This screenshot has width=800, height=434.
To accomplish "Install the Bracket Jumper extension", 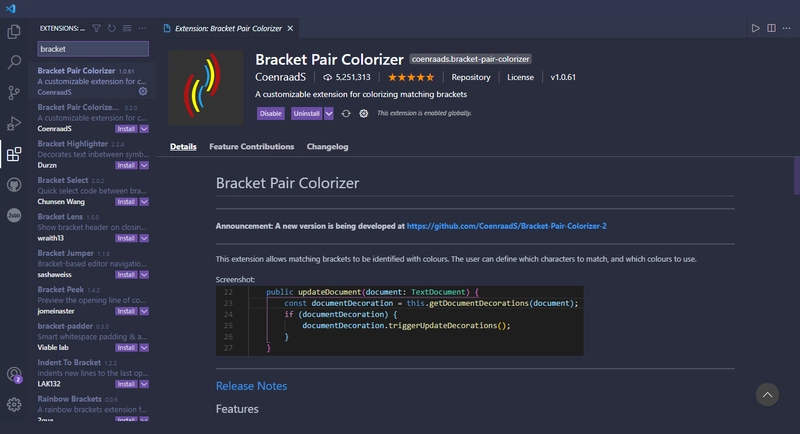I will tap(126, 275).
